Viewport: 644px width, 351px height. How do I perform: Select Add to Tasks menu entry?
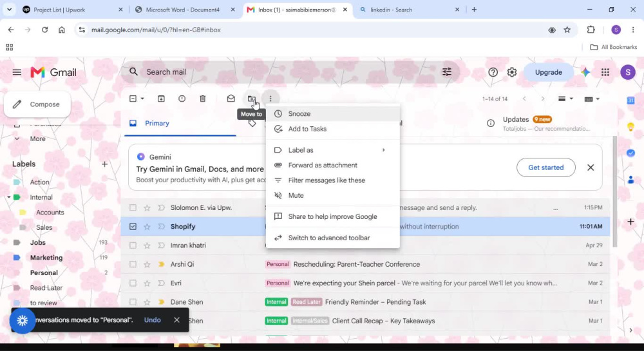click(333, 129)
